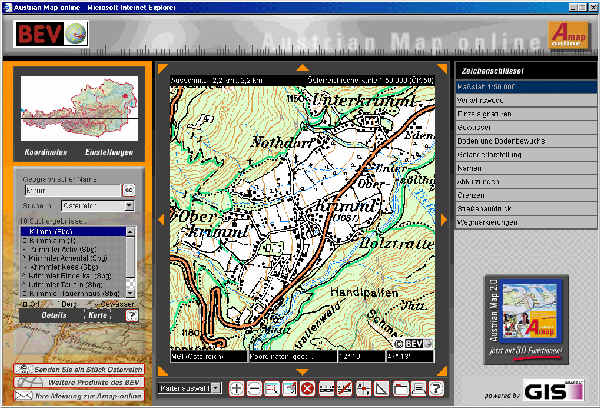Select Verkehrswege legend entry
The width and height of the screenshot is (600, 408).
tap(526, 100)
